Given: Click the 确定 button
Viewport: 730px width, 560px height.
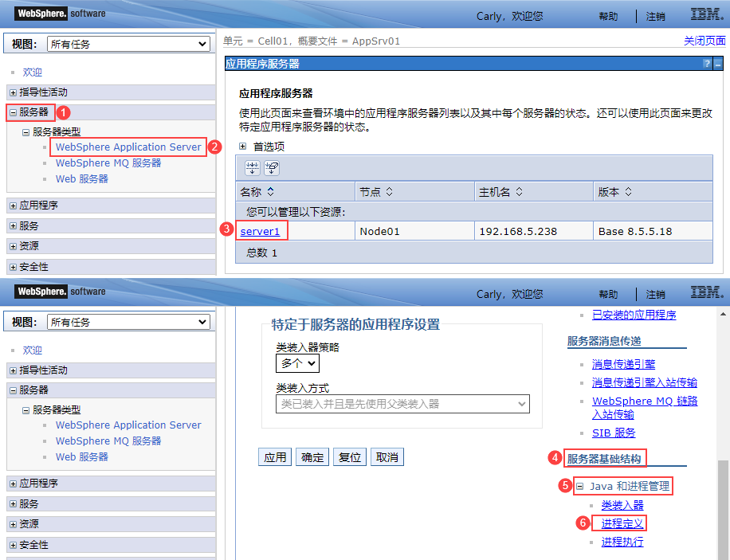Looking at the screenshot, I should (312, 457).
